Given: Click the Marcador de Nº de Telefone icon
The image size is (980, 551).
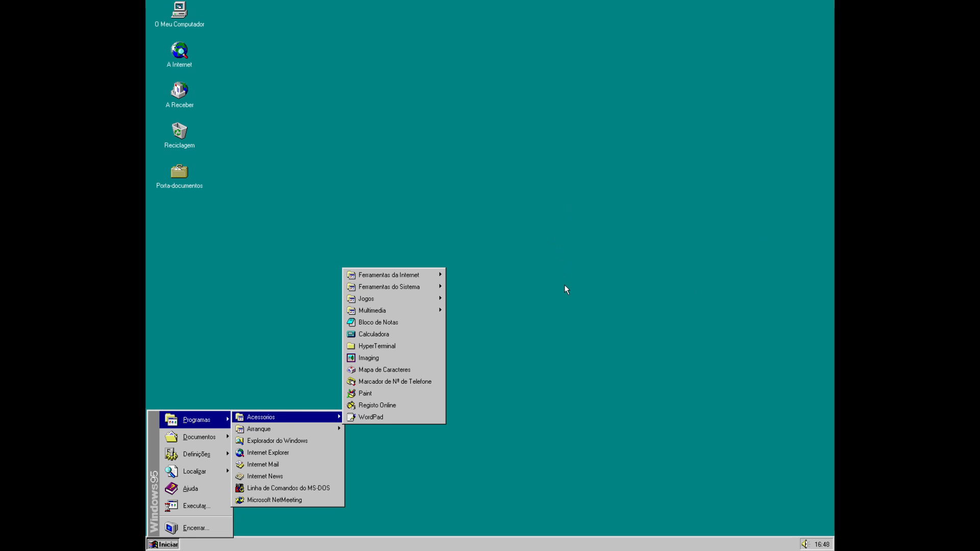Looking at the screenshot, I should pyautogui.click(x=351, y=382).
